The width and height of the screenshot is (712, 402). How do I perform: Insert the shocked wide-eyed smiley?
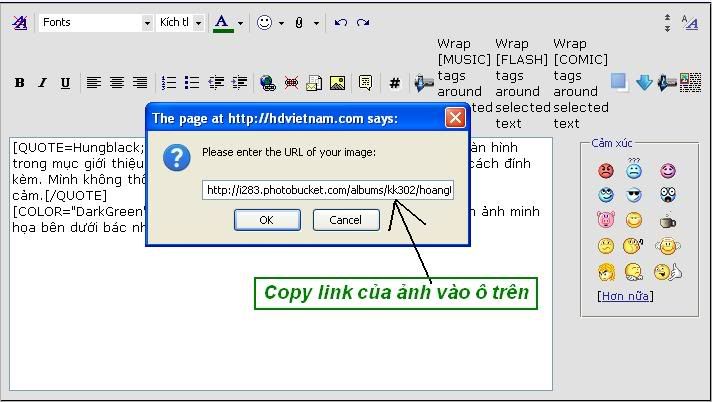pos(668,194)
